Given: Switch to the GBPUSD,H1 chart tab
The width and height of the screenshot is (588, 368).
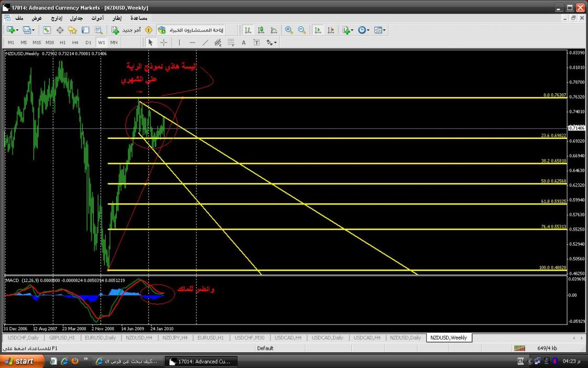Looking at the screenshot, I should (x=62, y=338).
